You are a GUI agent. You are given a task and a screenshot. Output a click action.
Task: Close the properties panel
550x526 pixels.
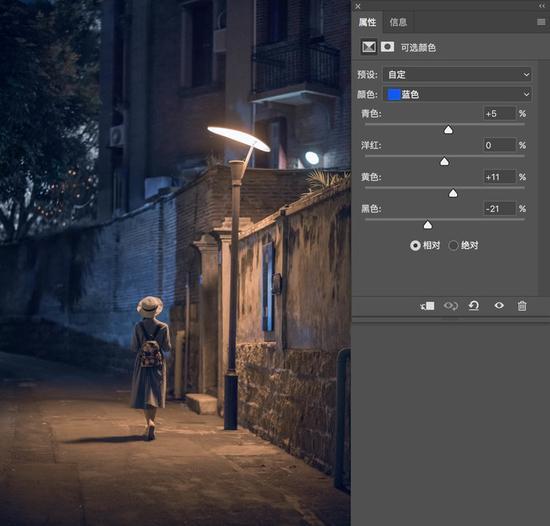(x=357, y=6)
